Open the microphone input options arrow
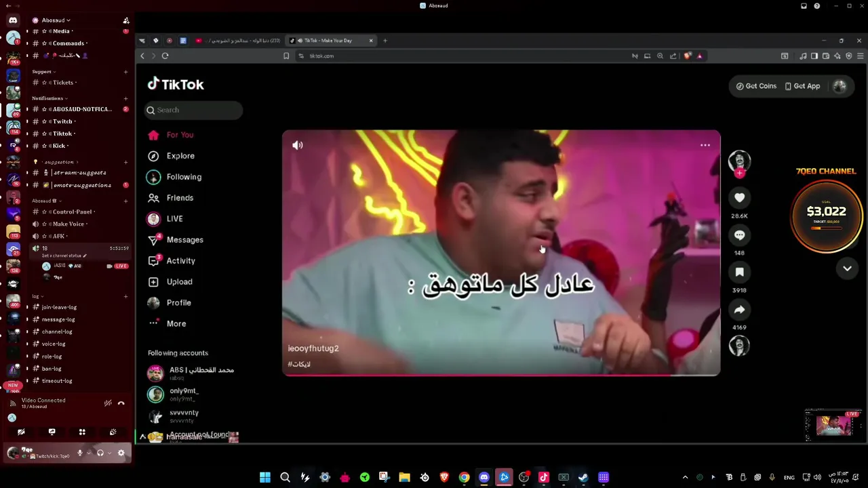The image size is (868, 488). (88, 453)
